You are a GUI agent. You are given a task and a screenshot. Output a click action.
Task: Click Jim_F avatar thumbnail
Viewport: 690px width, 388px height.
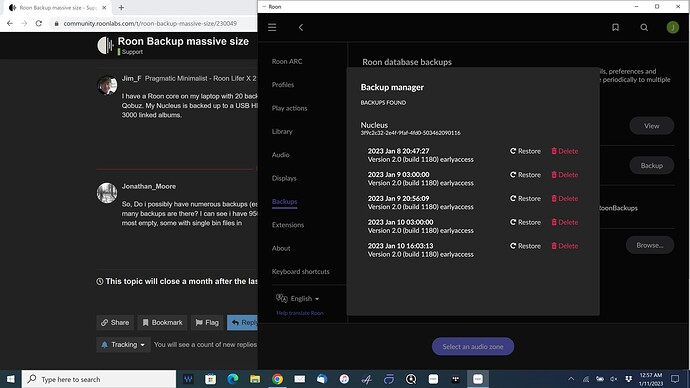coord(107,85)
